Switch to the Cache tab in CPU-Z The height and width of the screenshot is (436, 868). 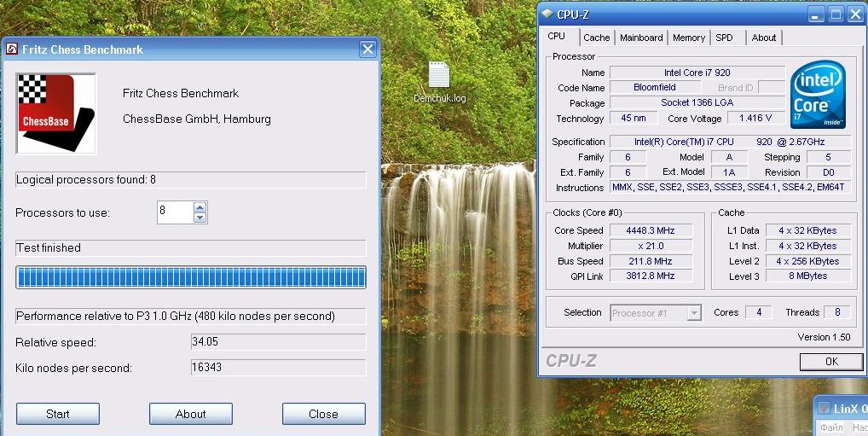[597, 38]
